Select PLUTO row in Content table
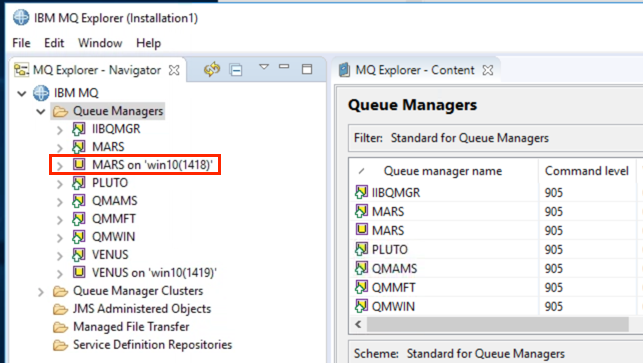The image size is (643, 363). tap(495, 249)
